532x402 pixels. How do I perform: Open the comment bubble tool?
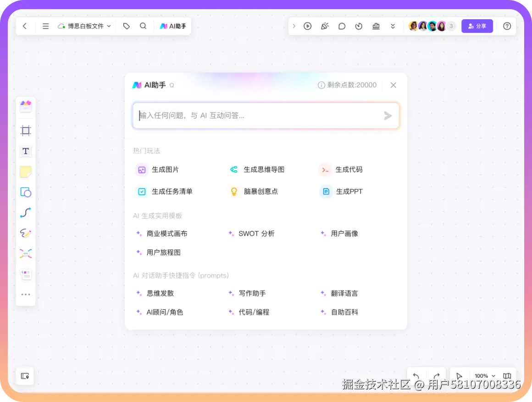342,26
